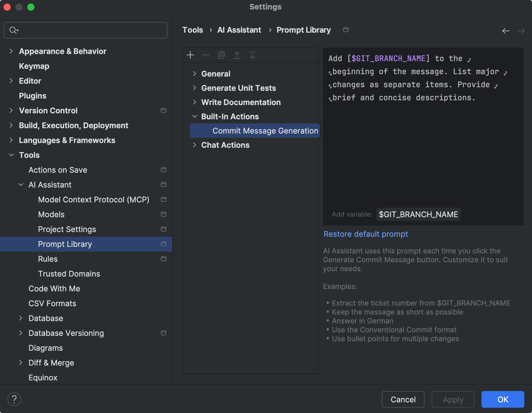Expand the Appearance & Behavior section
This screenshot has height=413, width=532.
tap(11, 51)
